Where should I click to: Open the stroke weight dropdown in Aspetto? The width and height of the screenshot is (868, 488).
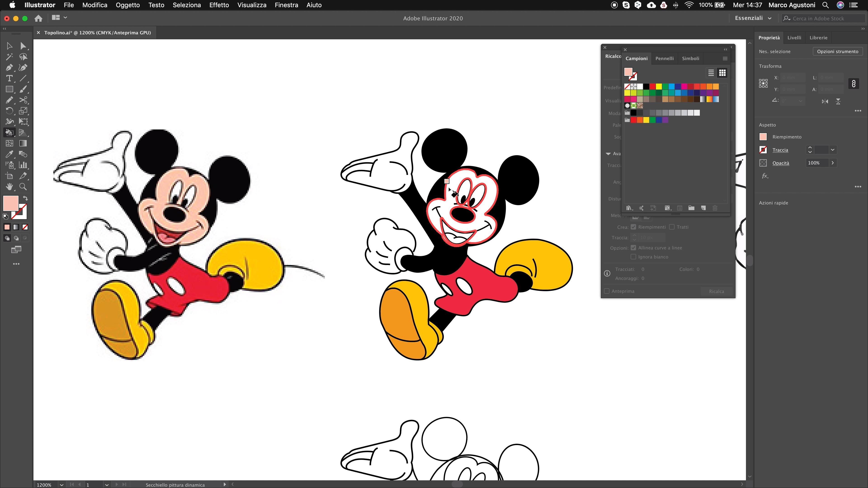(x=833, y=150)
